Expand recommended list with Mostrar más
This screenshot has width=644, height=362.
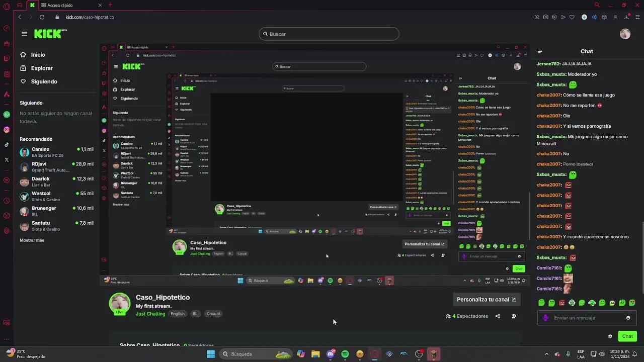[x=32, y=240]
